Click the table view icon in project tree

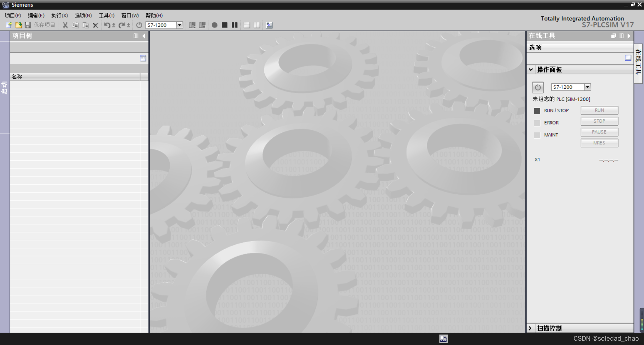(x=143, y=58)
